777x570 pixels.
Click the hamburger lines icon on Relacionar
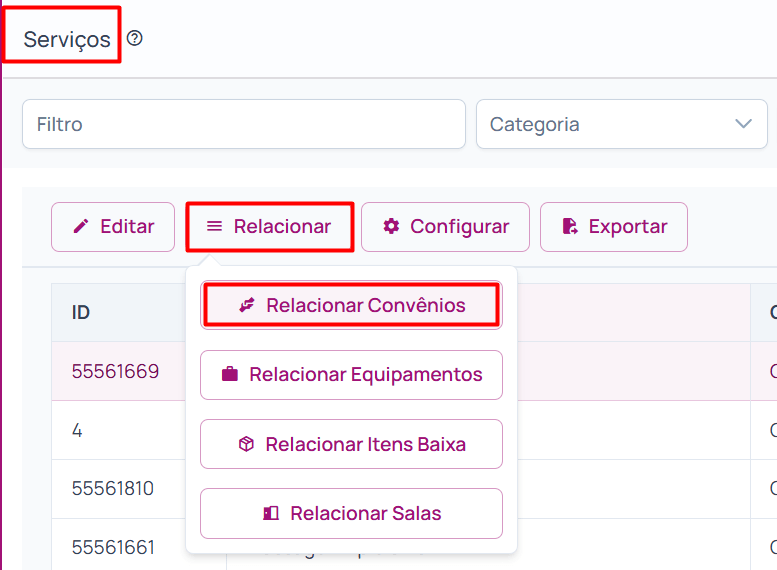coord(214,227)
